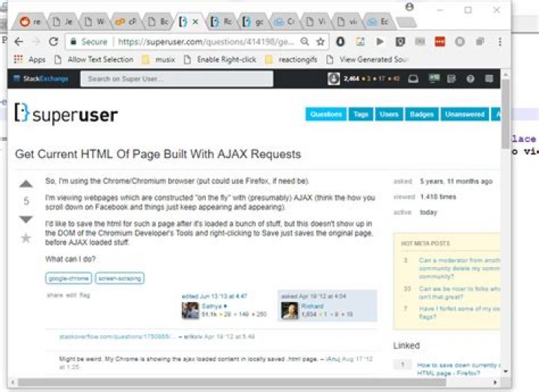The width and height of the screenshot is (539, 392).
Task: Click the stackoverflow.com comment link
Action: pos(118,337)
